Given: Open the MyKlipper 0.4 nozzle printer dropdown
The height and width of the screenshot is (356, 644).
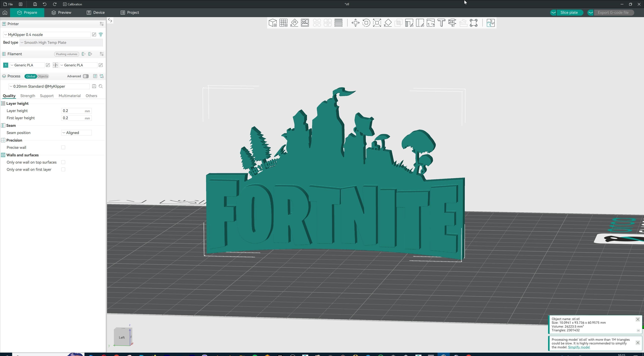Looking at the screenshot, I should [x=47, y=35].
